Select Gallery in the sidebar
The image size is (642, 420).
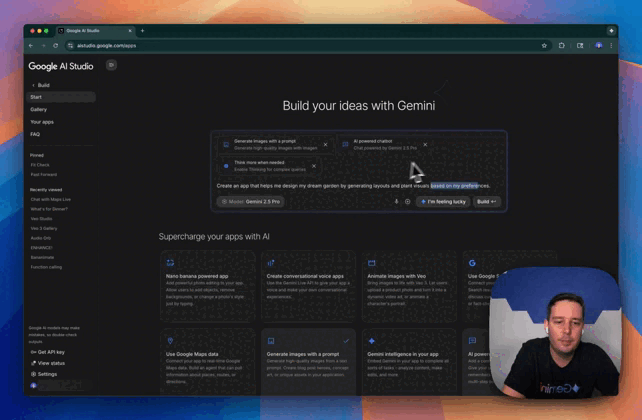(39, 109)
